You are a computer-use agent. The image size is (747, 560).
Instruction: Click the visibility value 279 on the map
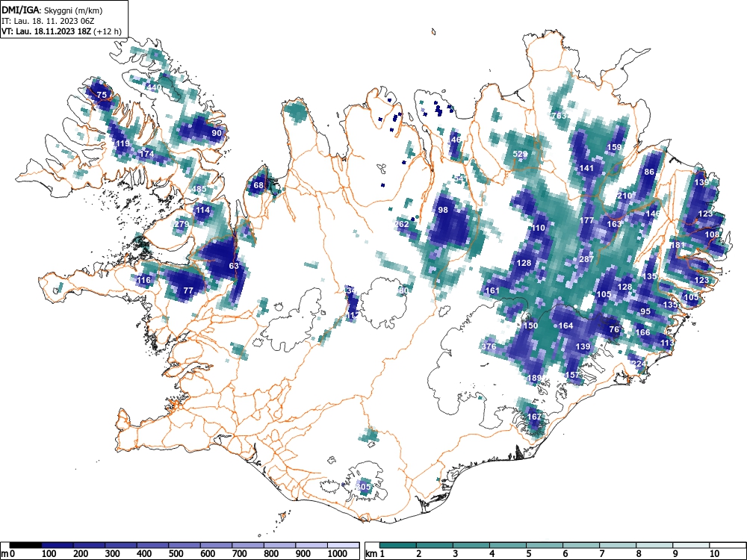[182, 224]
